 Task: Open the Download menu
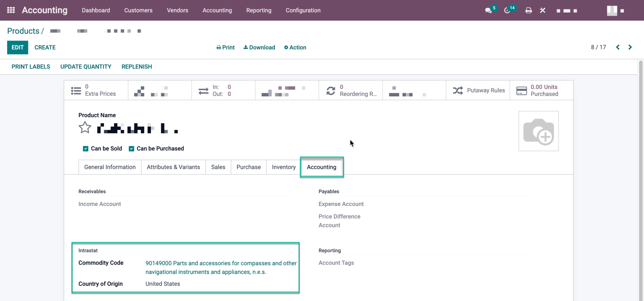coord(259,47)
